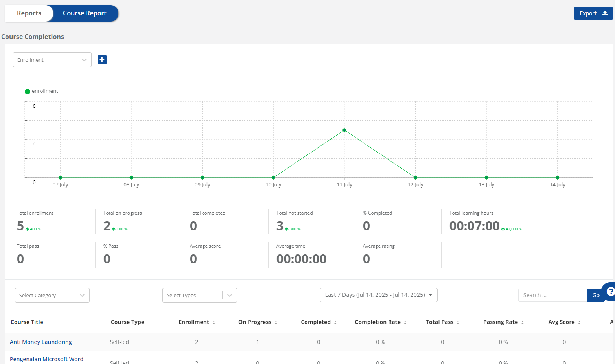This screenshot has width=615, height=364.
Task: Click the 42,000 % growth indicator
Action: click(x=512, y=229)
